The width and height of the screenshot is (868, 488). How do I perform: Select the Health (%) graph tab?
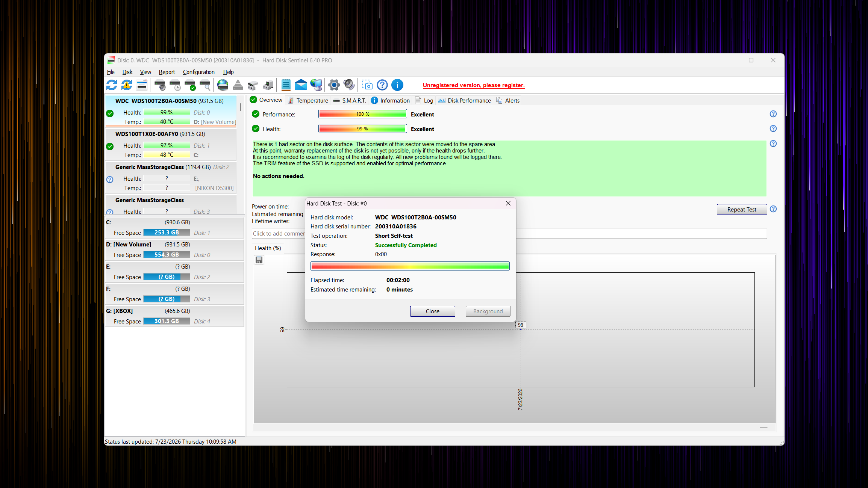coord(268,248)
